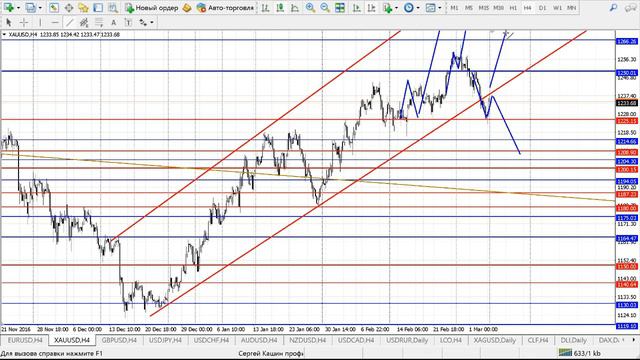Toggle the Terminal panel
The width and height of the screenshot is (640, 360).
coord(98,7)
